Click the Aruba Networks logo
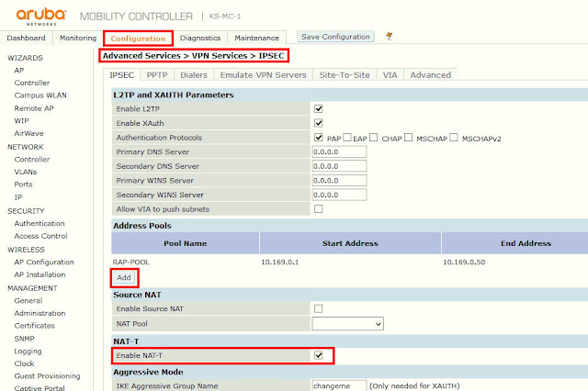This screenshot has width=588, height=391. click(x=41, y=17)
